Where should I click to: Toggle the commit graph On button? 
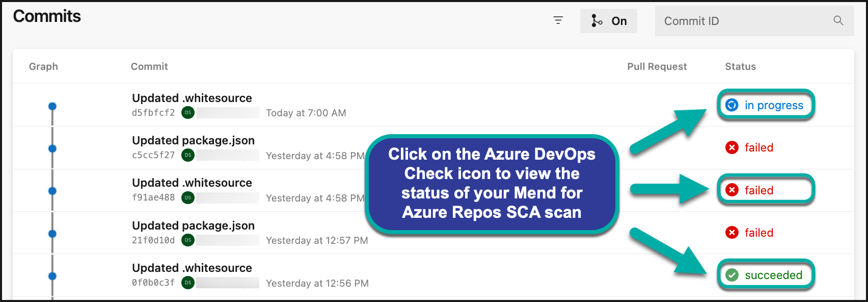(608, 21)
